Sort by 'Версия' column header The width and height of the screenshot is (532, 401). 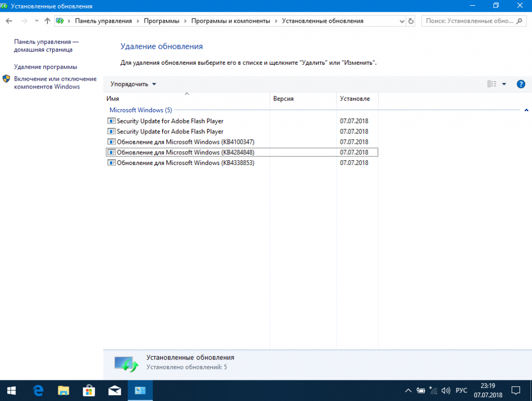coord(303,99)
